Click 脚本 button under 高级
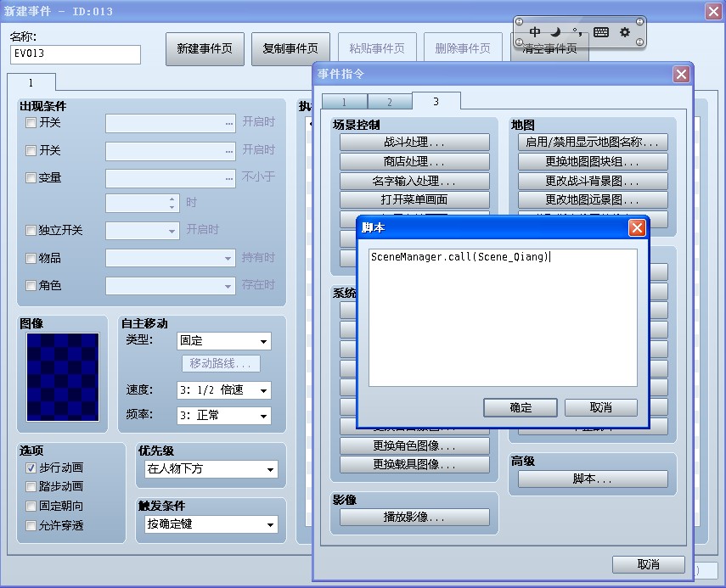Viewport: 726px width, 588px height. coord(593,479)
